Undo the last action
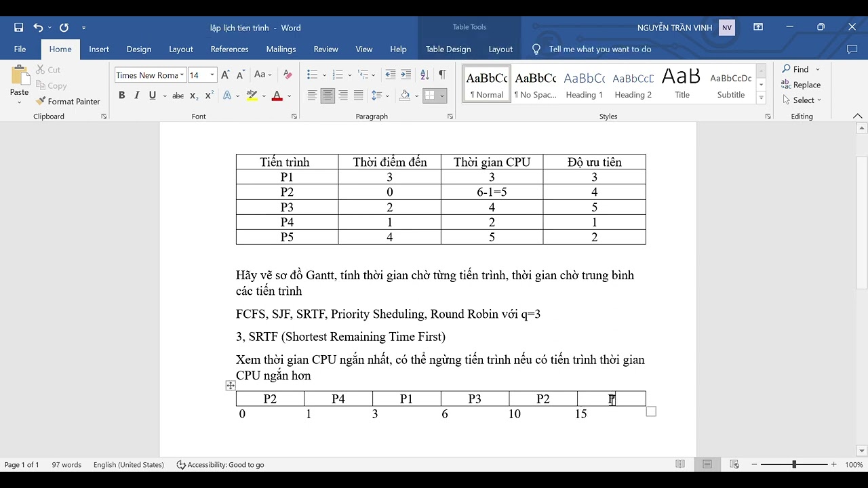The height and width of the screenshot is (488, 868). click(x=38, y=28)
